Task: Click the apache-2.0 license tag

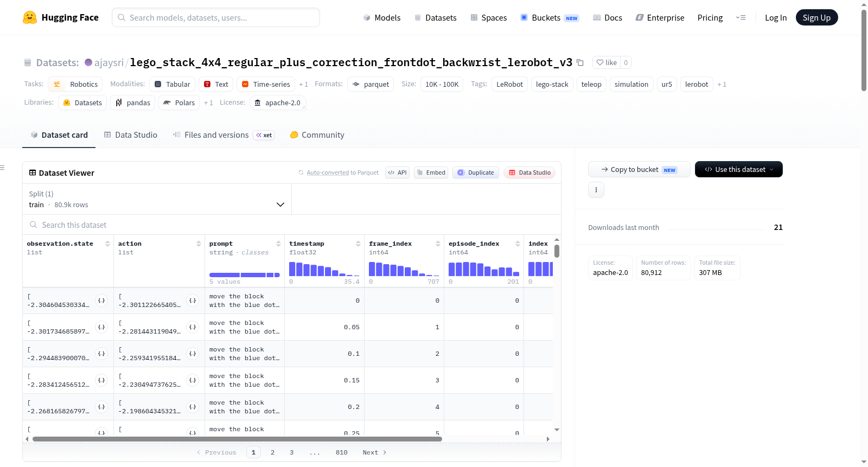Action: coord(278,103)
